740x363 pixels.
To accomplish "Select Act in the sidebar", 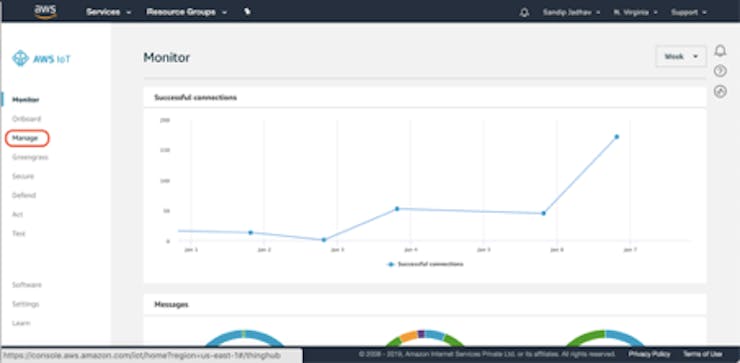I will (17, 214).
